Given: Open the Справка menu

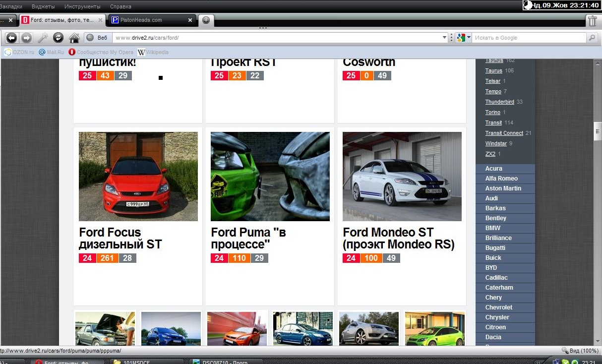Looking at the screenshot, I should [120, 6].
